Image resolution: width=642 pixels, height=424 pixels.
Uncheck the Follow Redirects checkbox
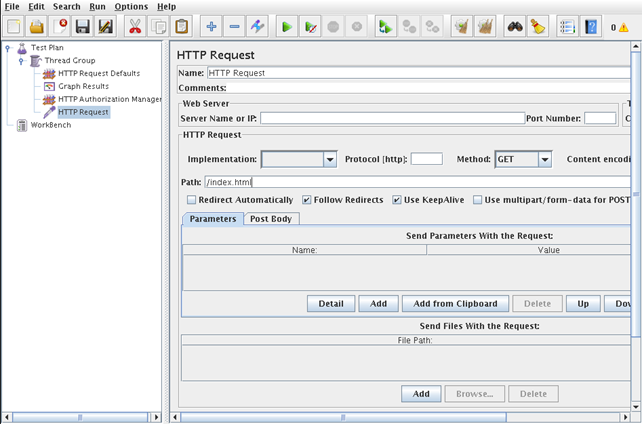pyautogui.click(x=307, y=200)
